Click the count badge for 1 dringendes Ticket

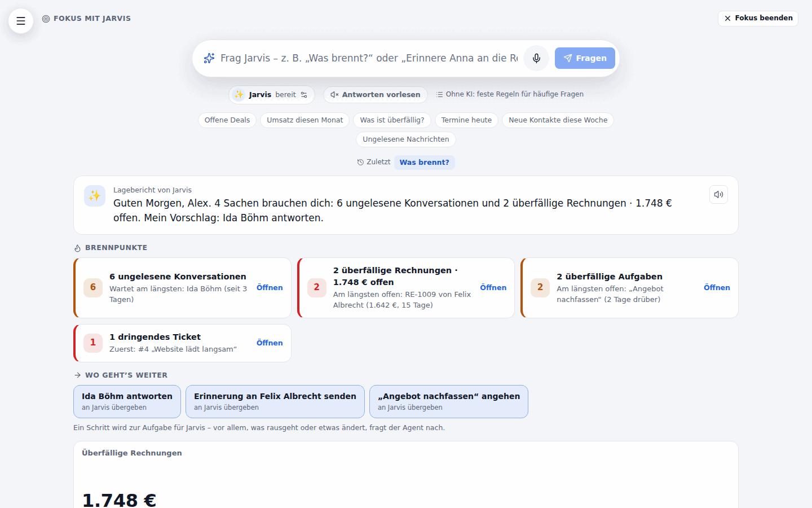click(x=93, y=343)
